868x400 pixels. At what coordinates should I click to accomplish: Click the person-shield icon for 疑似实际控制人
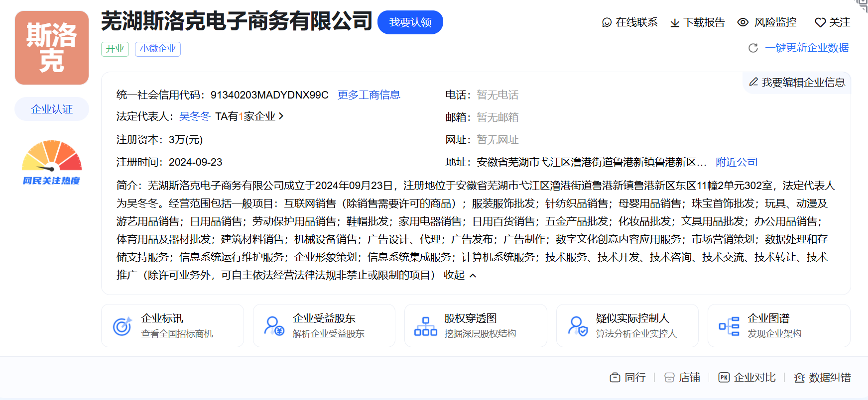578,326
